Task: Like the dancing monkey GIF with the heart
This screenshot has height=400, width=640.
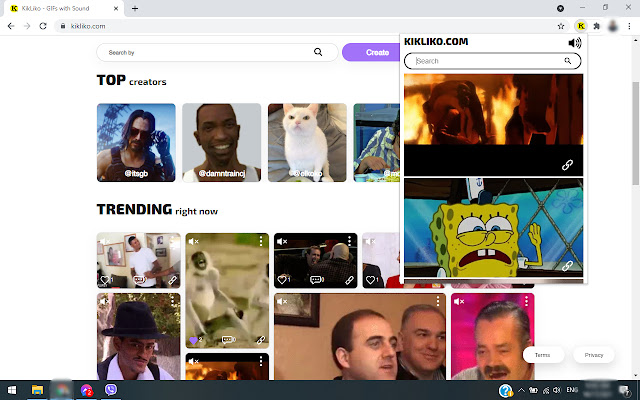Action: coord(193,340)
